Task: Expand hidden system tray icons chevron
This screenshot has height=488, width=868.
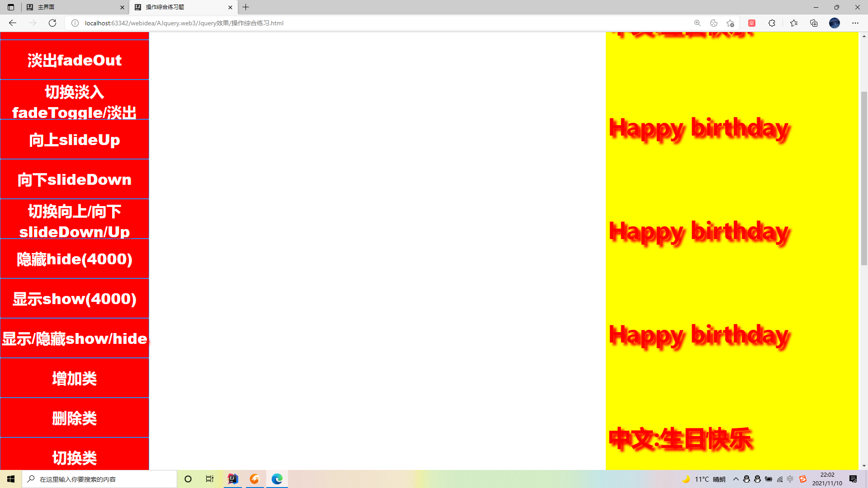Action: 736,479
